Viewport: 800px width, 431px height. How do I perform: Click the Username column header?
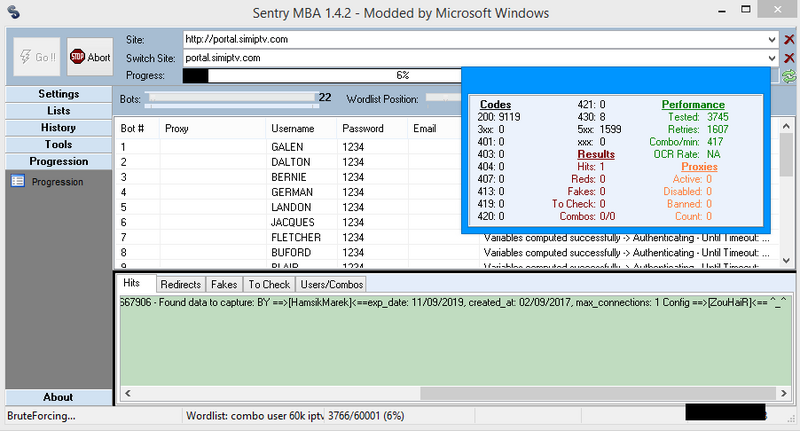coord(302,129)
